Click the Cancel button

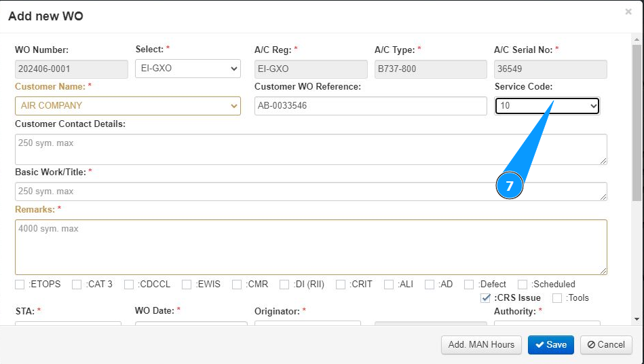click(606, 345)
